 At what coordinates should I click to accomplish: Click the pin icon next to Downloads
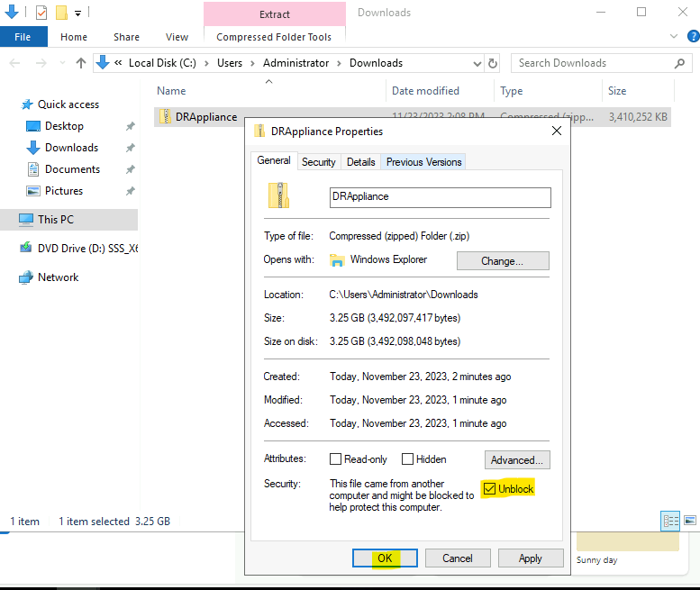tap(130, 148)
